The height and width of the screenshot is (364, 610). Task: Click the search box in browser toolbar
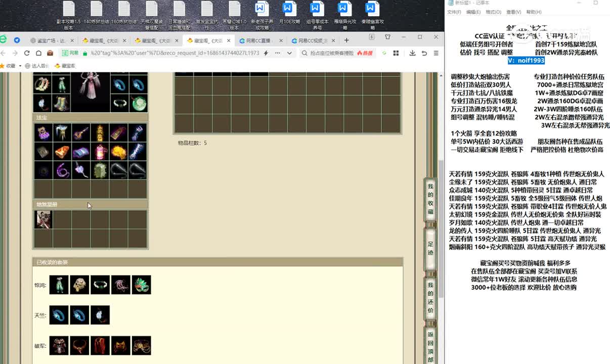[329, 53]
